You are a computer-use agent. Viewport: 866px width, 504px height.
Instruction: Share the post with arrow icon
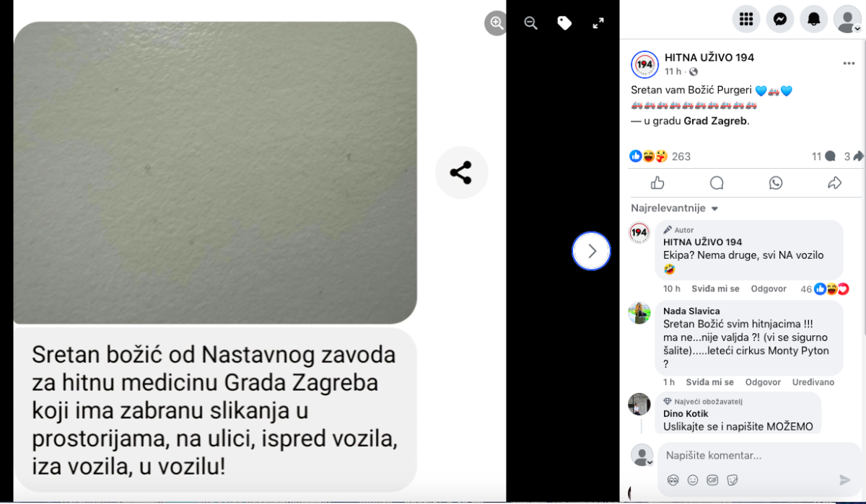[x=835, y=182]
